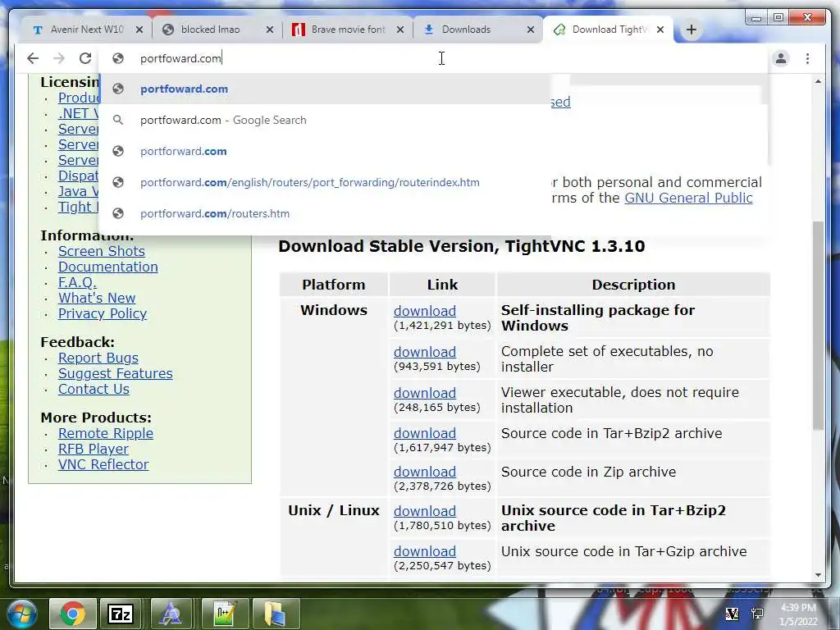Viewport: 840px width, 630px height.
Task: Open the Privacy Policy link
Action: [103, 313]
